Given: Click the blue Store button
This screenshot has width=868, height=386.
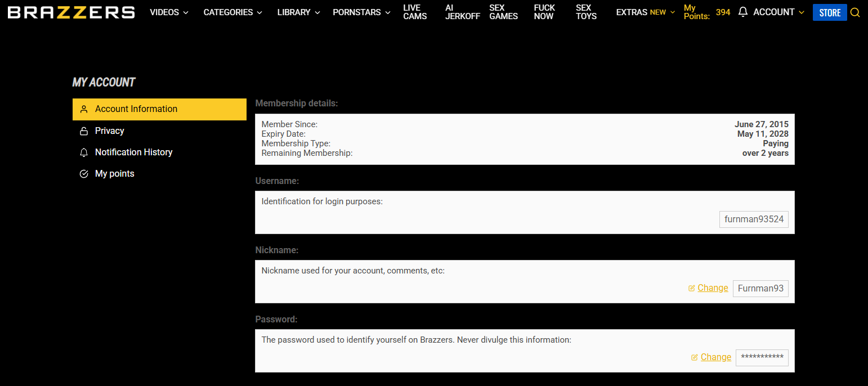Looking at the screenshot, I should [830, 12].
